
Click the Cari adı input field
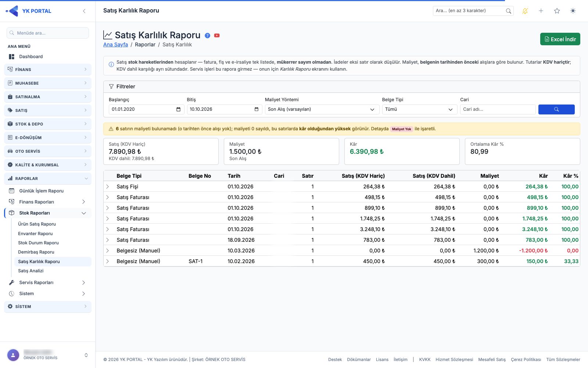(x=498, y=109)
